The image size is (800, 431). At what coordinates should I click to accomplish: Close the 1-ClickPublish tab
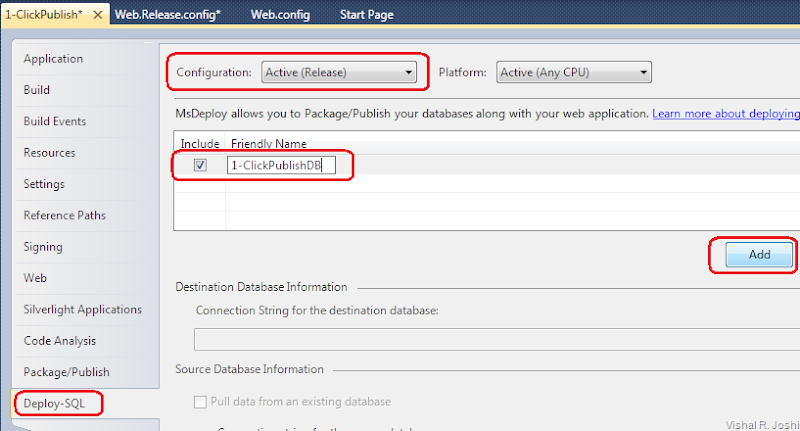(98, 15)
